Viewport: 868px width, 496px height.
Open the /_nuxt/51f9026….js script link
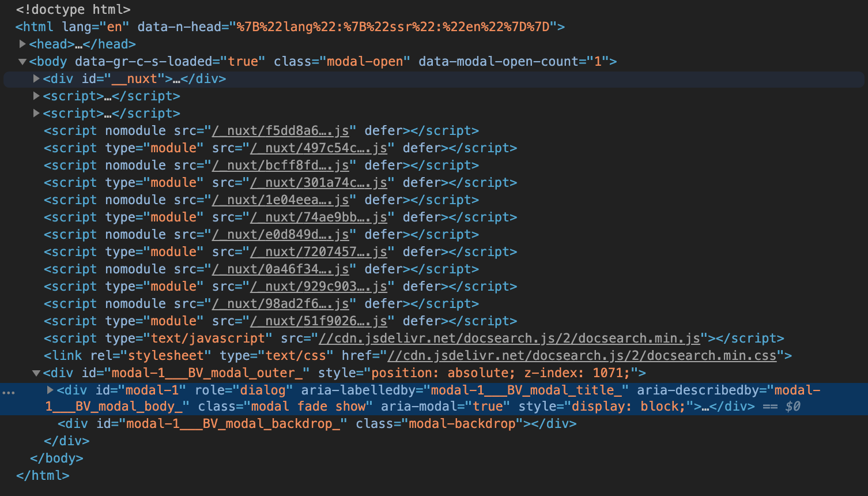point(319,321)
